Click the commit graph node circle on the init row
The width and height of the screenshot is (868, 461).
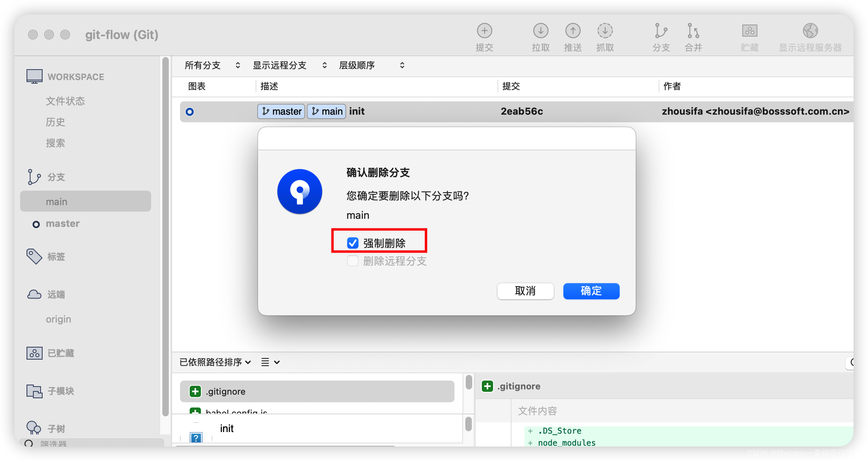pos(190,112)
